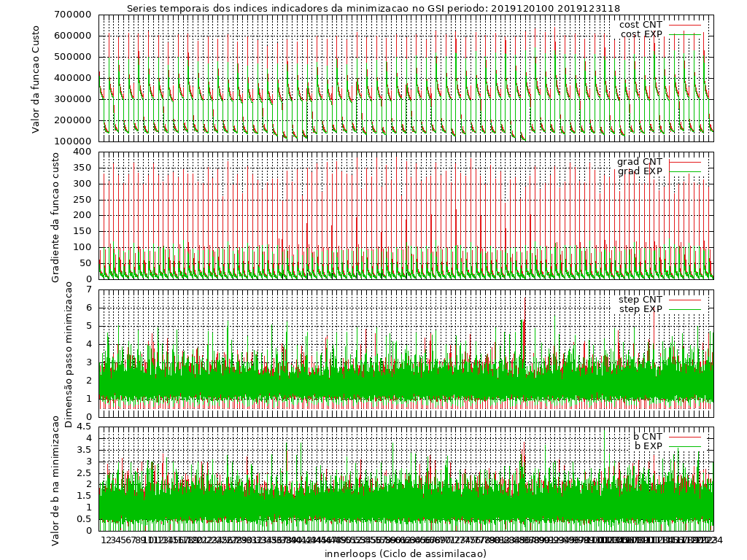Select the 'Dimensão passo minimizacao' axis label
This screenshot has width=747, height=560.
point(68,354)
